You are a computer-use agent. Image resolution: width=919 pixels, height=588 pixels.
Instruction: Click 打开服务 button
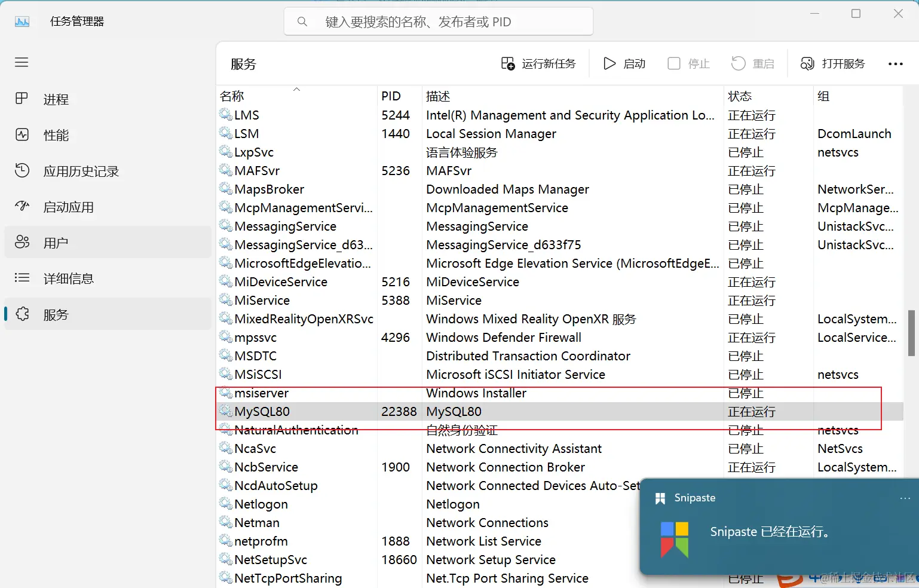tap(832, 63)
